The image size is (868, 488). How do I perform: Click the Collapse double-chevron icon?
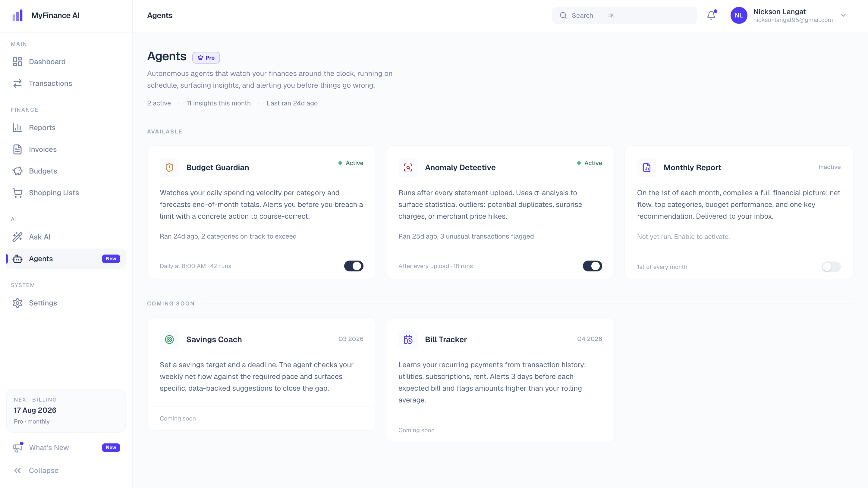[17, 471]
